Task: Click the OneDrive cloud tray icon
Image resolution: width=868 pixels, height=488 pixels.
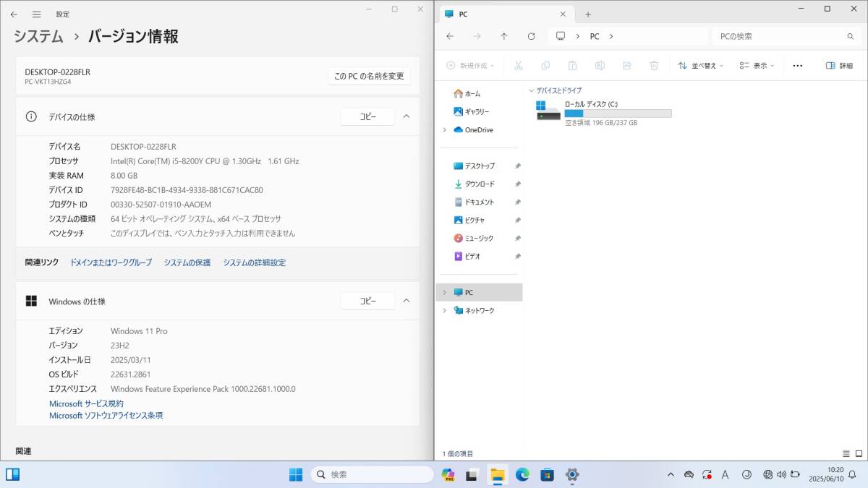Action: coord(689,474)
